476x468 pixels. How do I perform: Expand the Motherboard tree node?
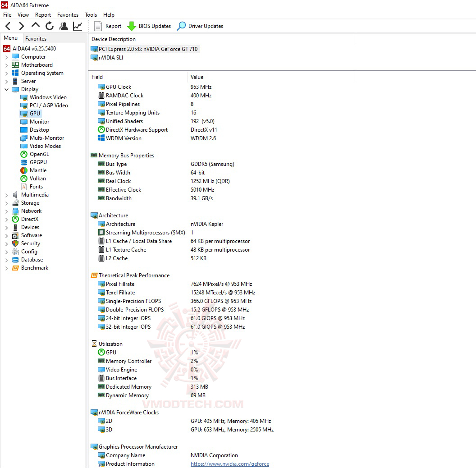click(x=6, y=65)
